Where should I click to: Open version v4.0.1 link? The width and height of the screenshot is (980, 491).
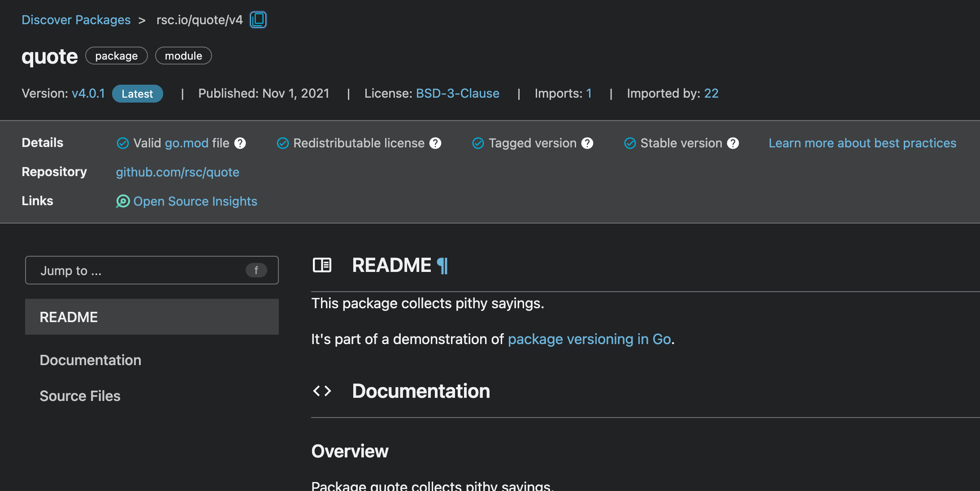[88, 94]
